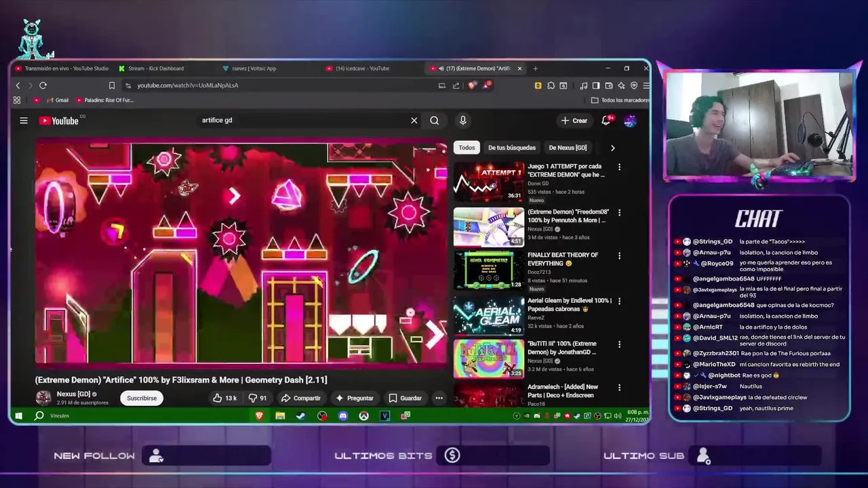Screen dimensions: 868x488
Task: Toggle the browser sidebar panel
Action: coord(596,85)
